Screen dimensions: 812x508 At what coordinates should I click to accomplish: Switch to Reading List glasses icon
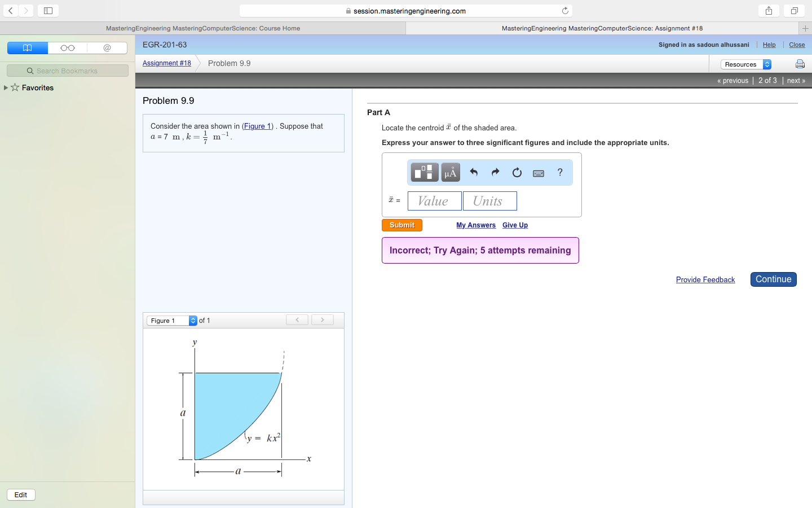(x=68, y=48)
